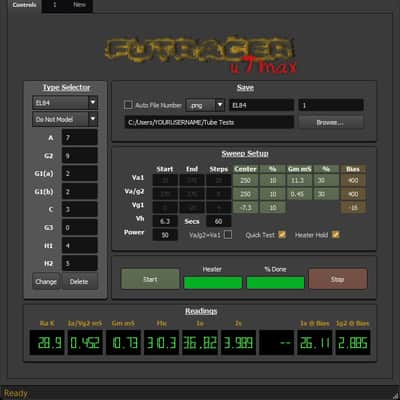Viewport: 400px width, 400px height.
Task: Click the Va/g2 Center field
Action: pyautogui.click(x=245, y=194)
